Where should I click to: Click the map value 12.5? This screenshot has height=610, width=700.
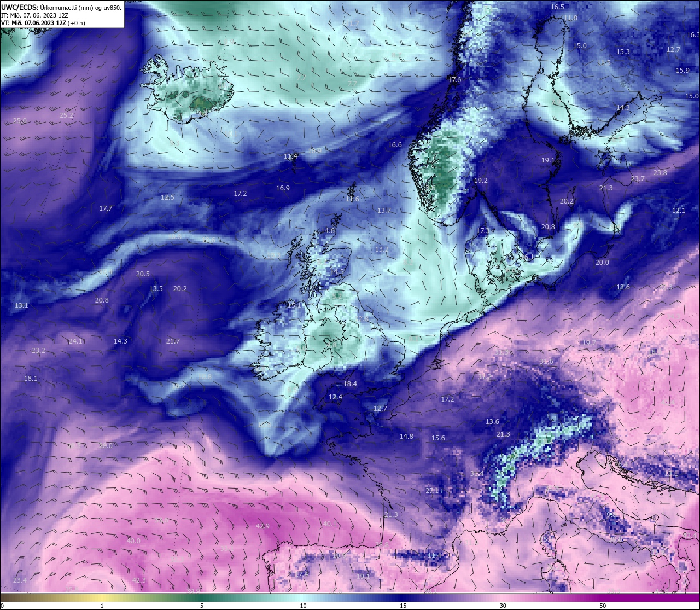click(x=167, y=197)
